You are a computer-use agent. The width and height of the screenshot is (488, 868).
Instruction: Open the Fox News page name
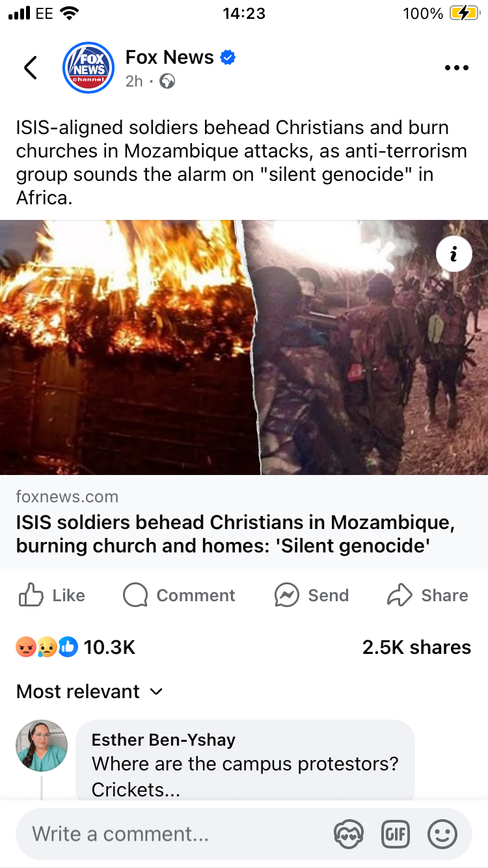pos(169,57)
